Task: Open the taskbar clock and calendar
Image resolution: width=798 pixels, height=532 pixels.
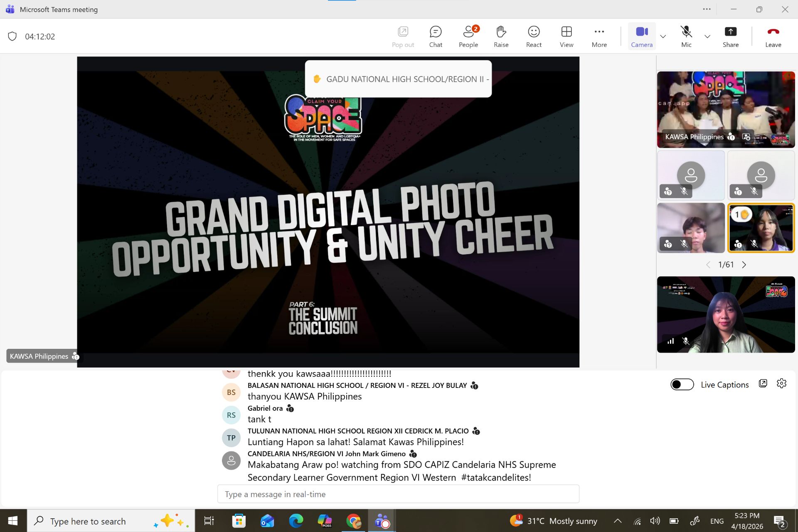Action: pos(747,521)
